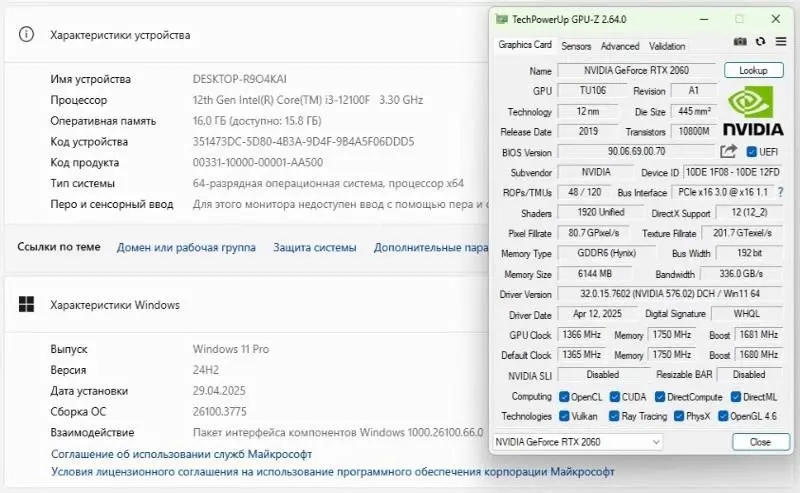Open the GPU-Z hamburger menu
The width and height of the screenshot is (800, 493).
pyautogui.click(x=781, y=42)
